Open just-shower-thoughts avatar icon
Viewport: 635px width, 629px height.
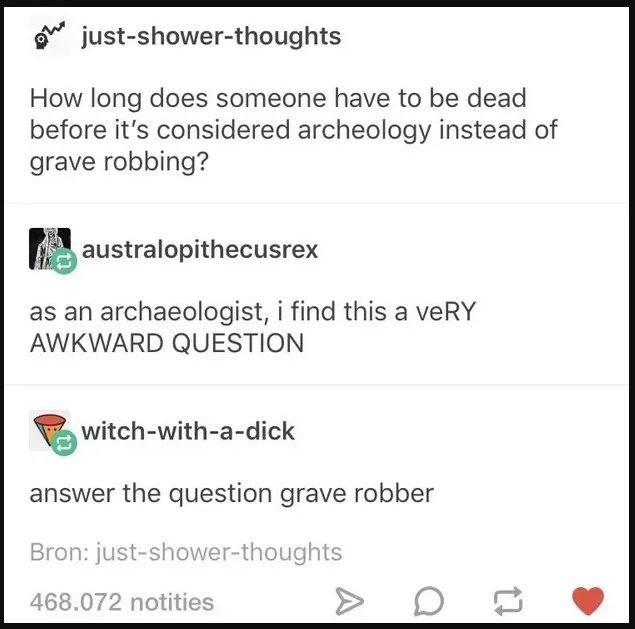50,36
